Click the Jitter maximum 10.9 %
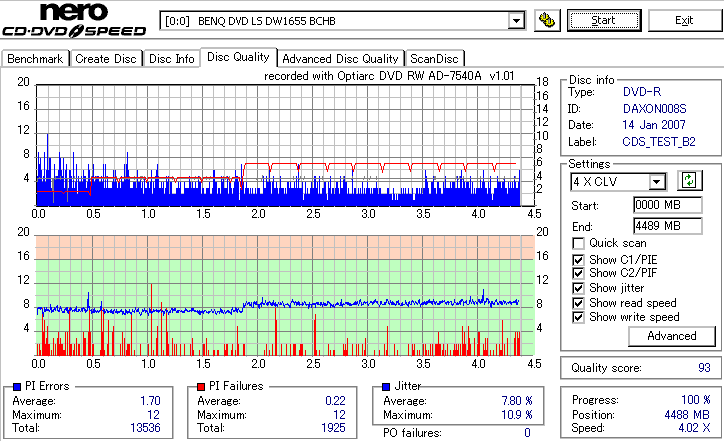 click(x=517, y=415)
